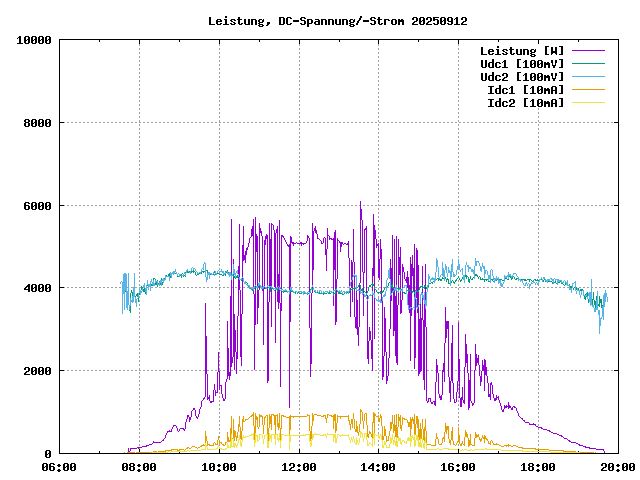Click the 6000 y-axis value label
This screenshot has width=640, height=480.
click(x=37, y=206)
